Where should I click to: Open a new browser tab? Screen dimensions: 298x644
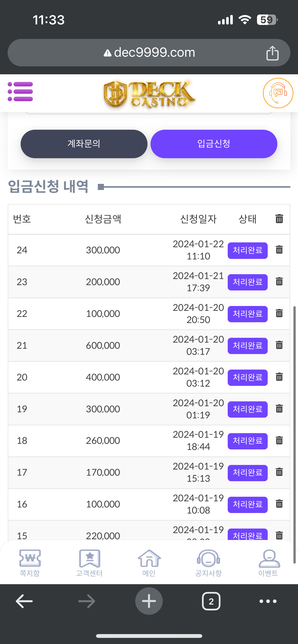tap(149, 601)
